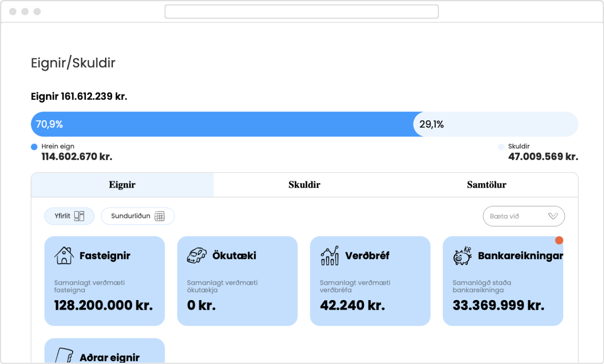This screenshot has height=364, width=604.
Task: Open the Bankareikningar card
Action: coord(503,281)
